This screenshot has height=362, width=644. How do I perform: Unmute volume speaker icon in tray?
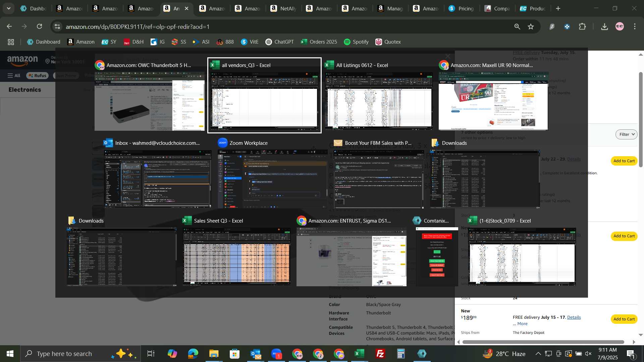click(x=588, y=354)
